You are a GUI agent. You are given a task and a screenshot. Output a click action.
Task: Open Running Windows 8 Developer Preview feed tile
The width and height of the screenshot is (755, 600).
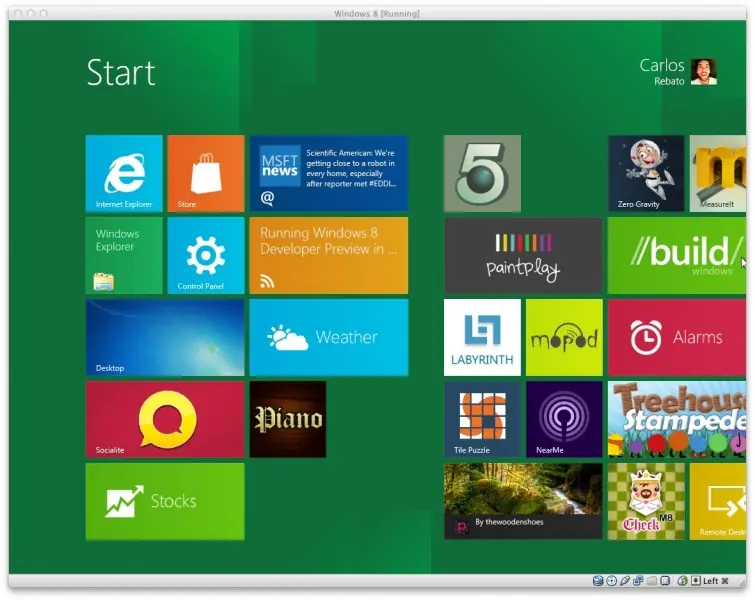[328, 255]
